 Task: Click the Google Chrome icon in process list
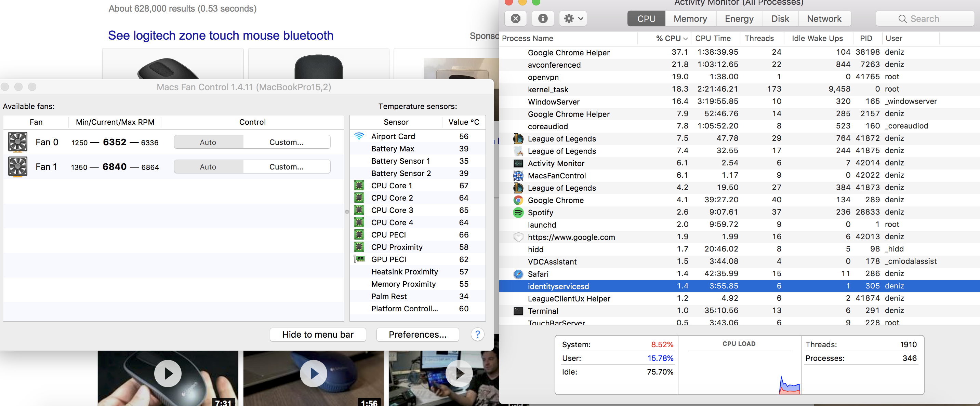click(518, 200)
